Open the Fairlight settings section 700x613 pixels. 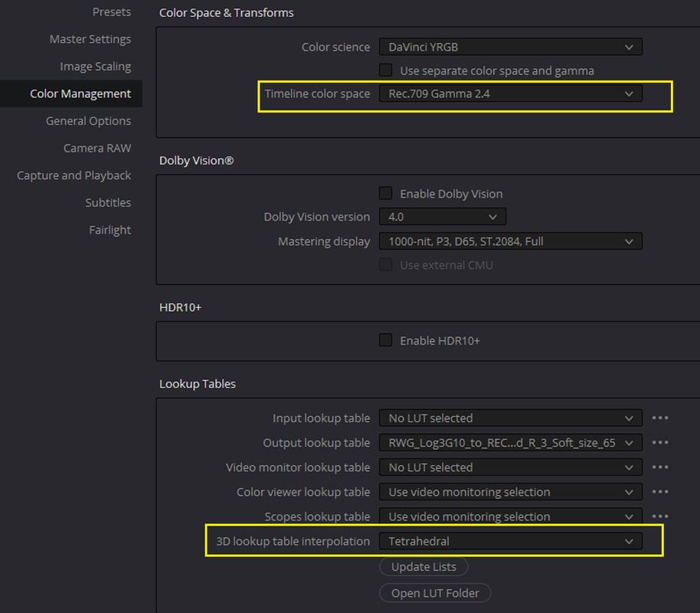pyautogui.click(x=110, y=230)
